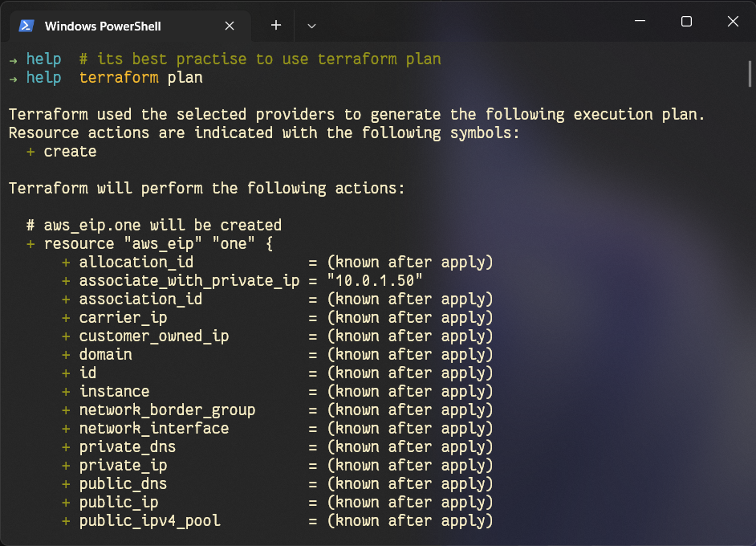Minimize the terminal window

click(640, 21)
